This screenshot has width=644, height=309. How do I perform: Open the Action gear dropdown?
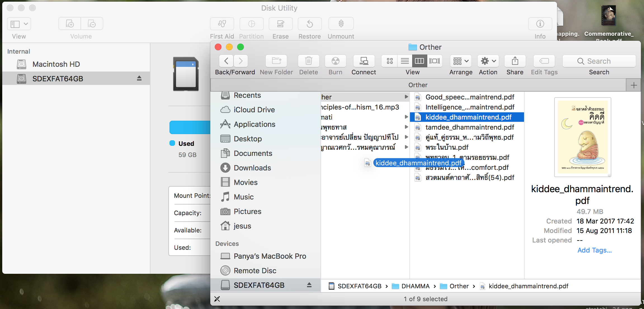[488, 61]
